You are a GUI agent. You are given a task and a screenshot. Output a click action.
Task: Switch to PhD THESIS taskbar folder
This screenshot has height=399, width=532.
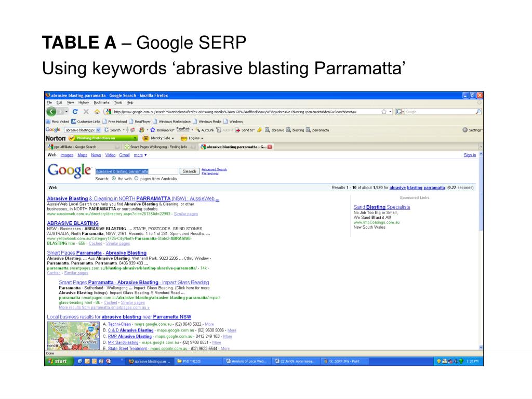pos(198,362)
